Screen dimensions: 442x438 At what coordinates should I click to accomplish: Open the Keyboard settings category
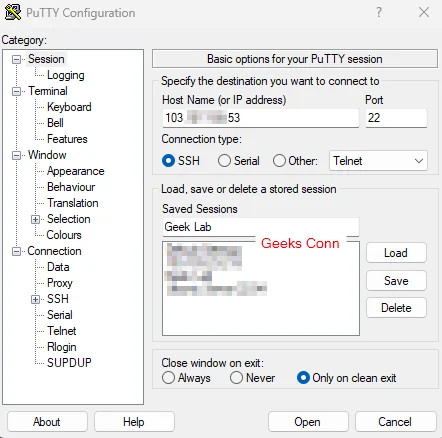[69, 107]
